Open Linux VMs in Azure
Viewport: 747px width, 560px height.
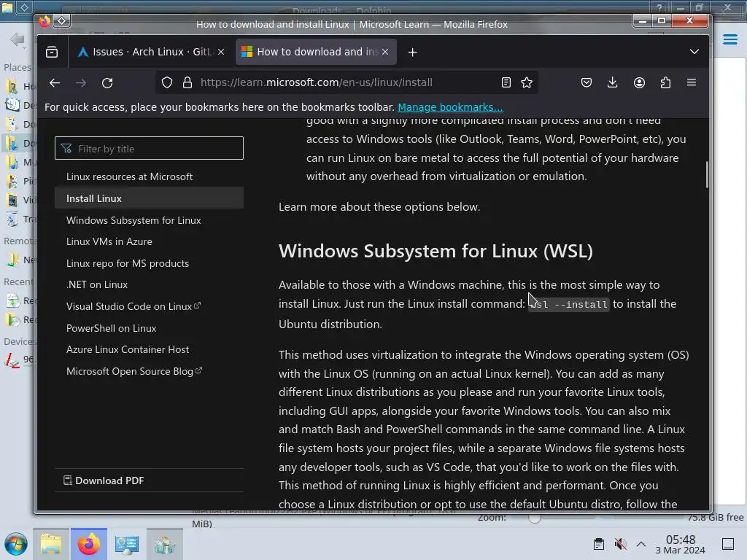pyautogui.click(x=109, y=241)
